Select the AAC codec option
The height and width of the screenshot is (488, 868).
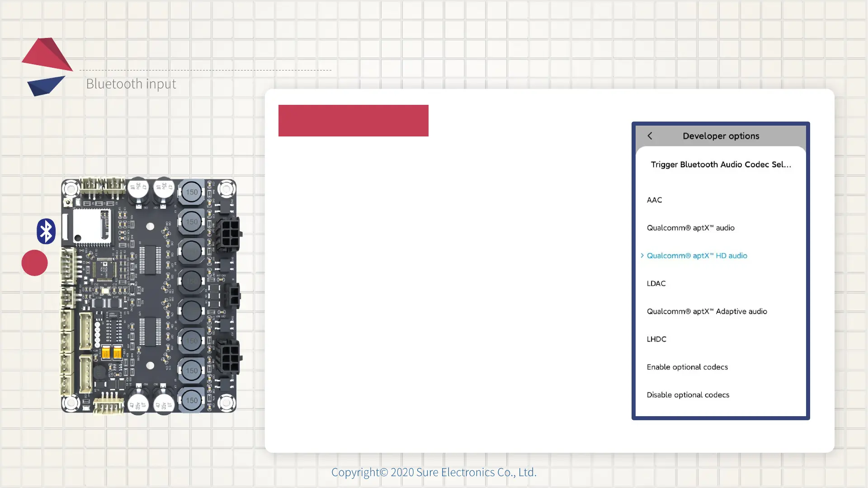pyautogui.click(x=654, y=200)
